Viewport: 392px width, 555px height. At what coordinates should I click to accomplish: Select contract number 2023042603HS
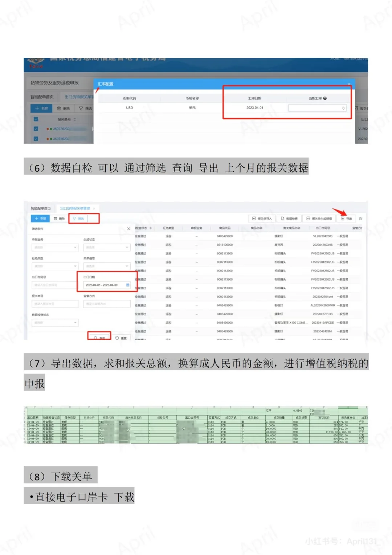(323, 245)
